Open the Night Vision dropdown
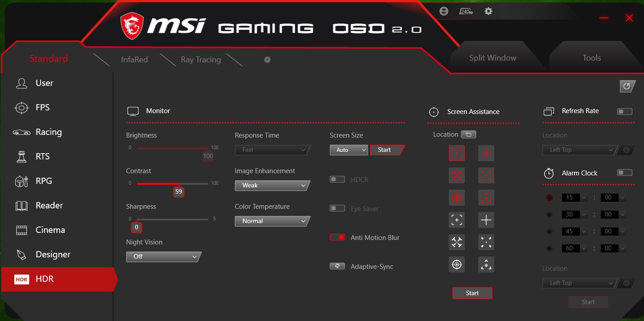This screenshot has width=644, height=321. pos(163,257)
